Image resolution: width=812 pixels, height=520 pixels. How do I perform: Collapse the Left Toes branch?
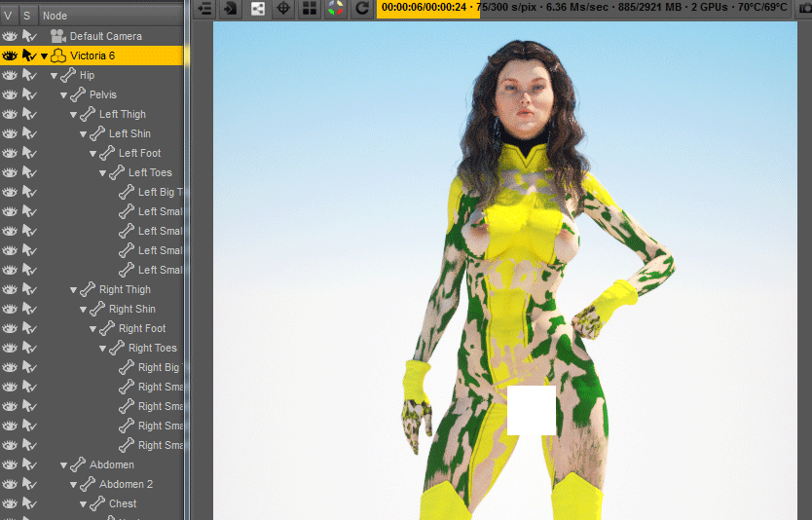click(102, 173)
